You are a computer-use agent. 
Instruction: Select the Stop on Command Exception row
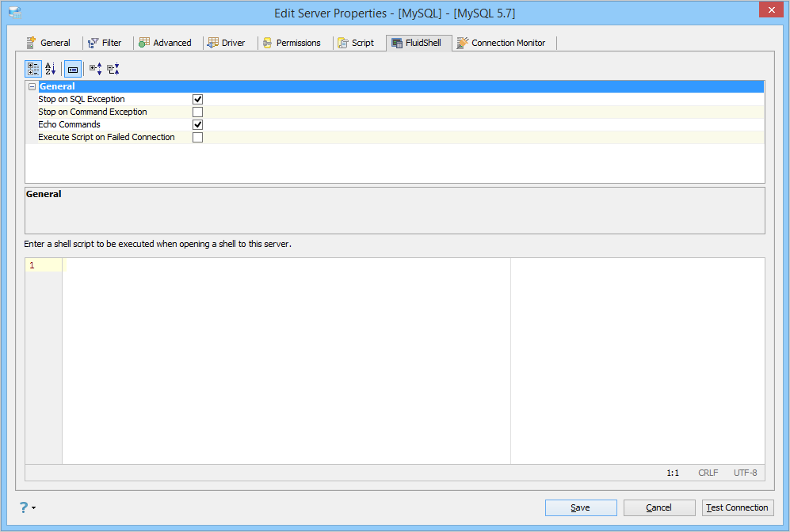click(395, 112)
